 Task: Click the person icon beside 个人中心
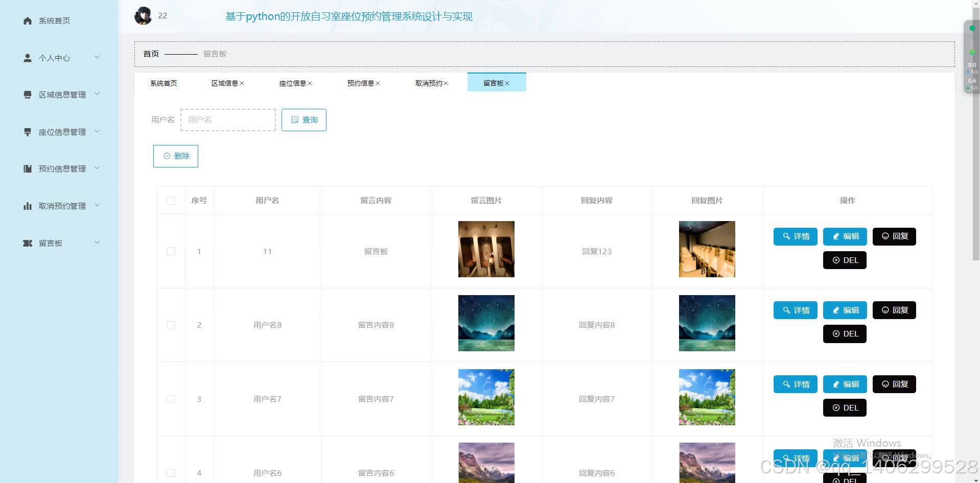(28, 58)
